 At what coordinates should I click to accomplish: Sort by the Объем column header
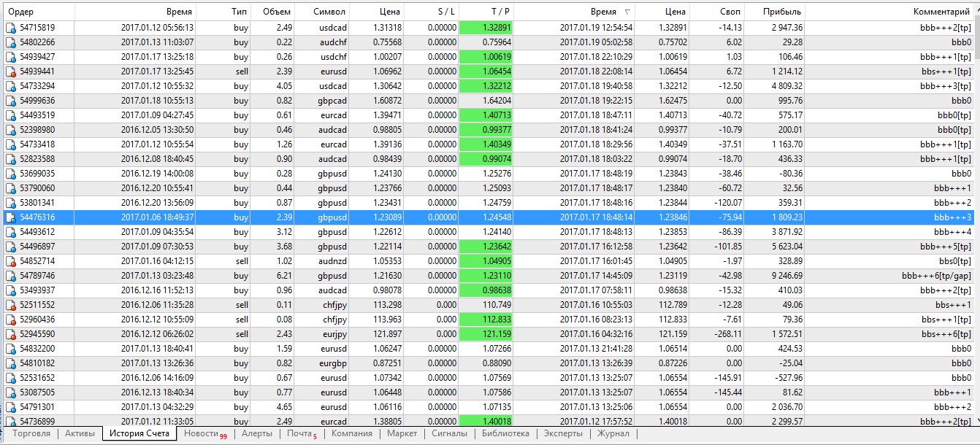(273, 12)
